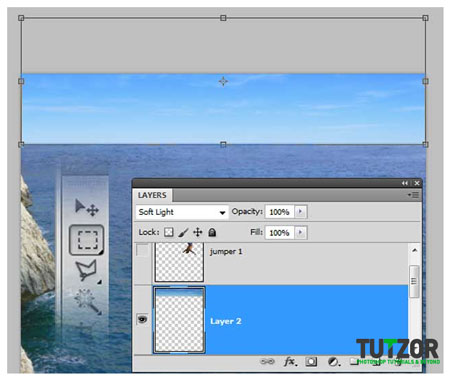
Task: Hide Layer 2 with eye icon
Action: (x=142, y=320)
